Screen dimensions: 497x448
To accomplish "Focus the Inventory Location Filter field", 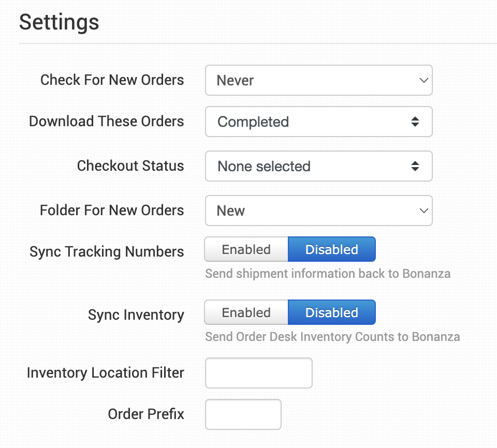I will click(259, 372).
